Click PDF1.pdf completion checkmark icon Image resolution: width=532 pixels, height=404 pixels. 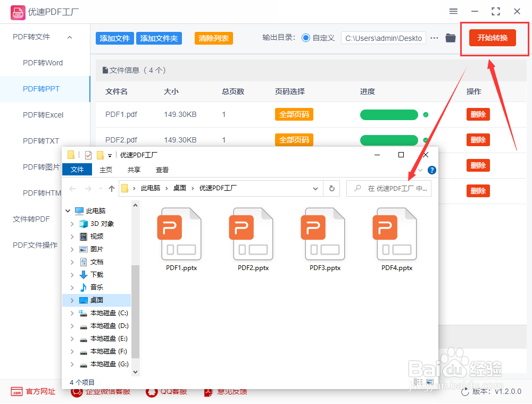pyautogui.click(x=426, y=115)
